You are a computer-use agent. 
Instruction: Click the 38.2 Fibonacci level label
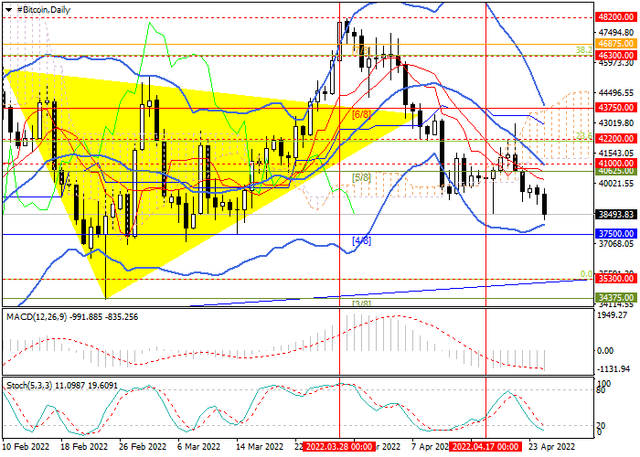[584, 50]
